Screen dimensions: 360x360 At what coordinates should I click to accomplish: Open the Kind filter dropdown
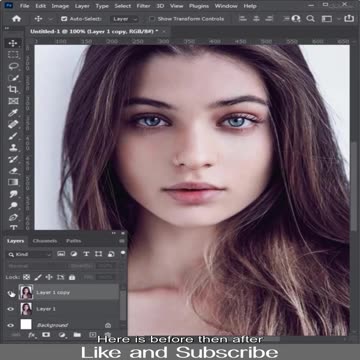[x=29, y=254]
